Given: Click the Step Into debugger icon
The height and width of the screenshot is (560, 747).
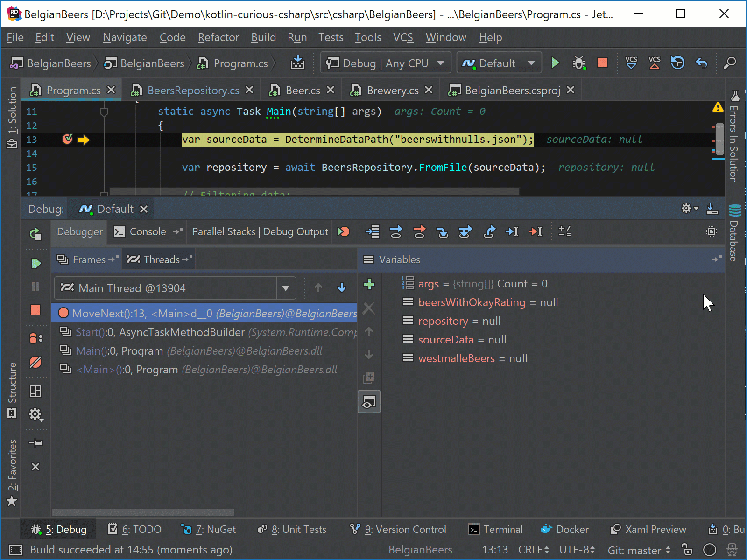Looking at the screenshot, I should coord(442,231).
